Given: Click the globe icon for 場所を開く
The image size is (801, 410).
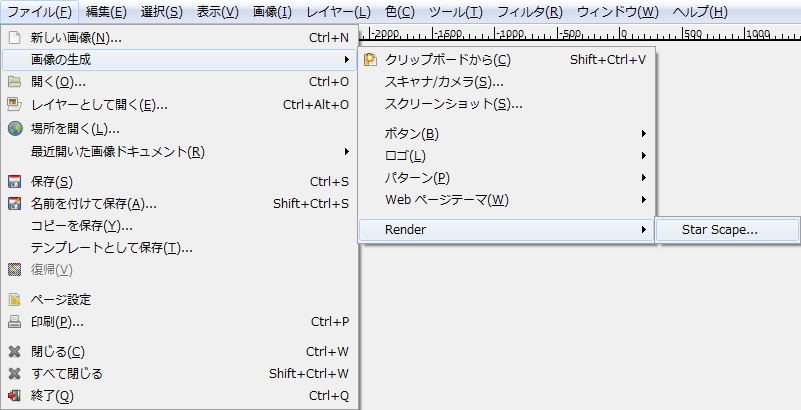Looking at the screenshot, I should point(15,128).
